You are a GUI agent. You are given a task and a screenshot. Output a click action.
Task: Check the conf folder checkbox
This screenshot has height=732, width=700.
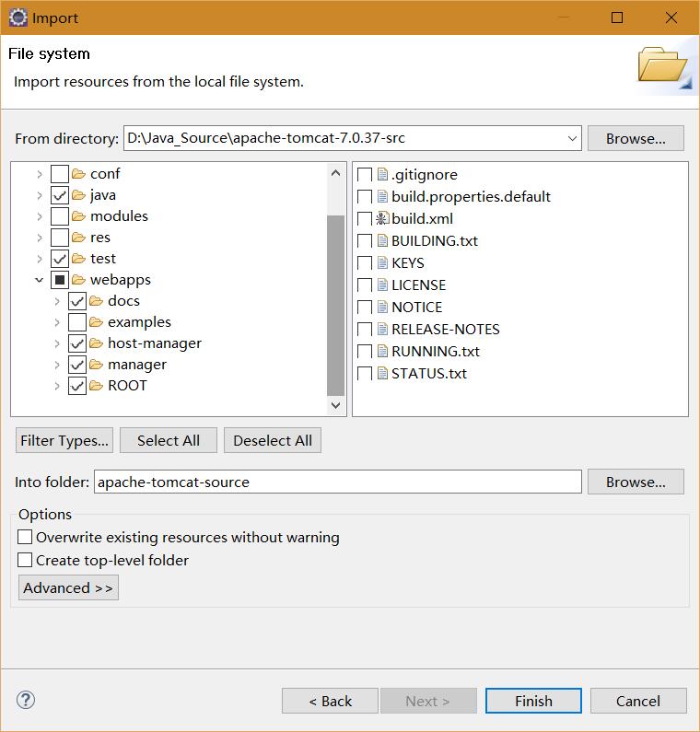[60, 174]
